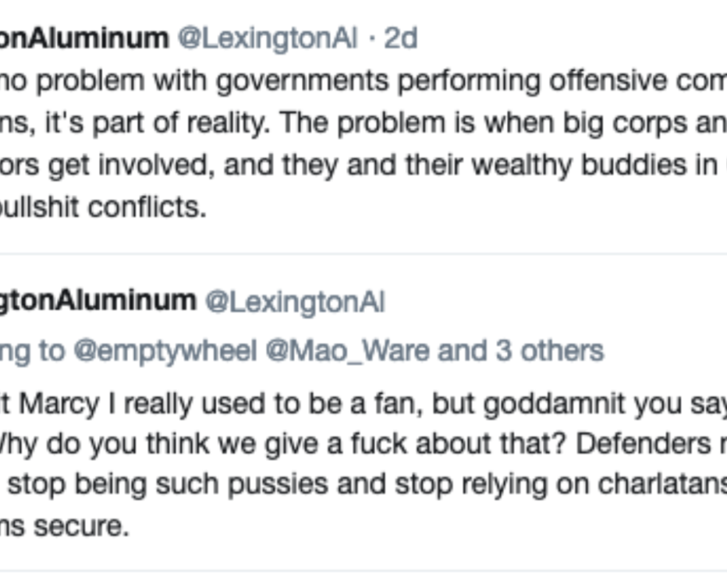Click the second tweet's bold Aluminum display name
This screenshot has width=727, height=588.
[x=98, y=302]
